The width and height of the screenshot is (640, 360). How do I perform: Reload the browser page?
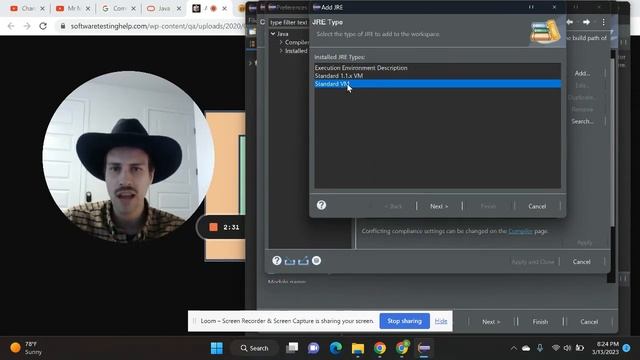[43, 26]
